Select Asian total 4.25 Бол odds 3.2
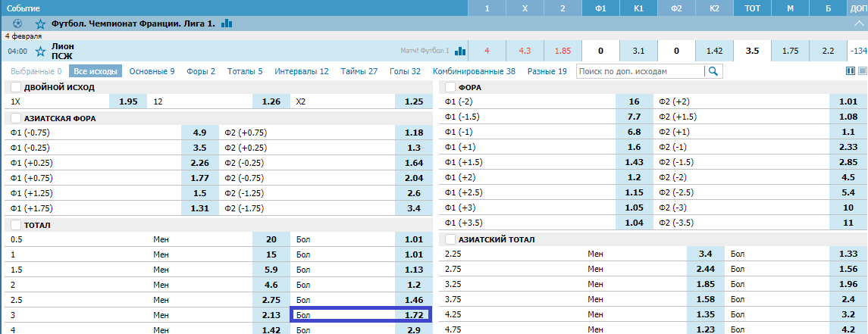Screen dimensions: 868x334 click(x=848, y=315)
